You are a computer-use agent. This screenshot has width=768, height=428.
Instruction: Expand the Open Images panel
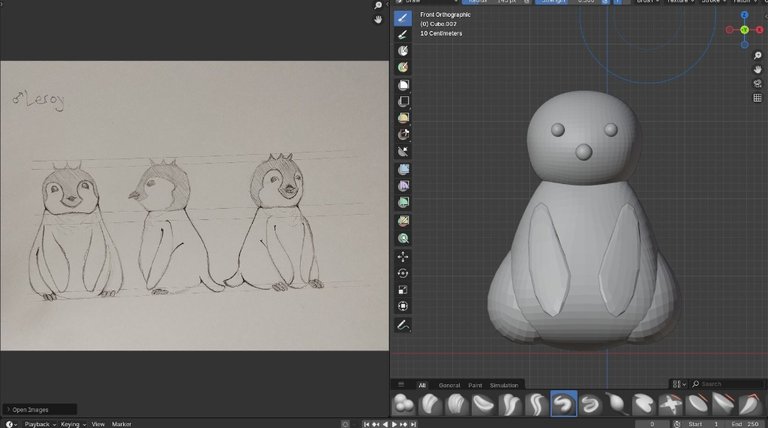coord(39,409)
